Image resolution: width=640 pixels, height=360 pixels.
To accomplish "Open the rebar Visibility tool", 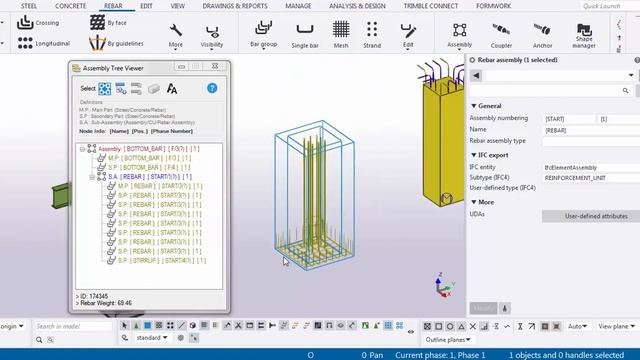I will [x=212, y=36].
